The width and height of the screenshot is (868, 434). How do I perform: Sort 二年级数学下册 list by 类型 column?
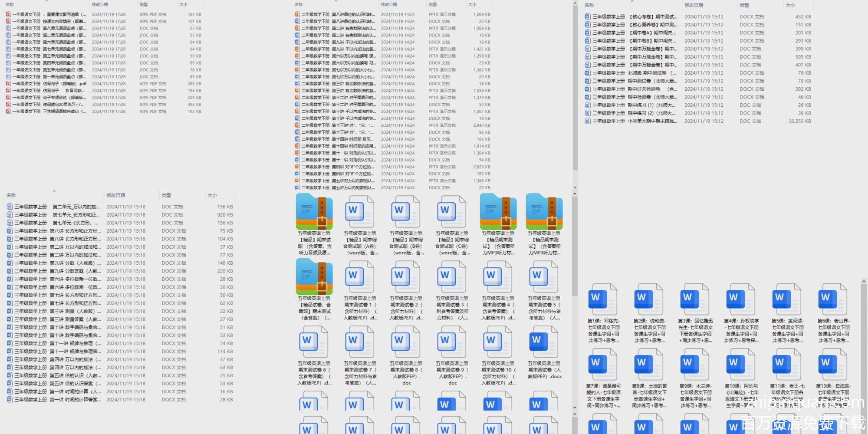tap(433, 4)
